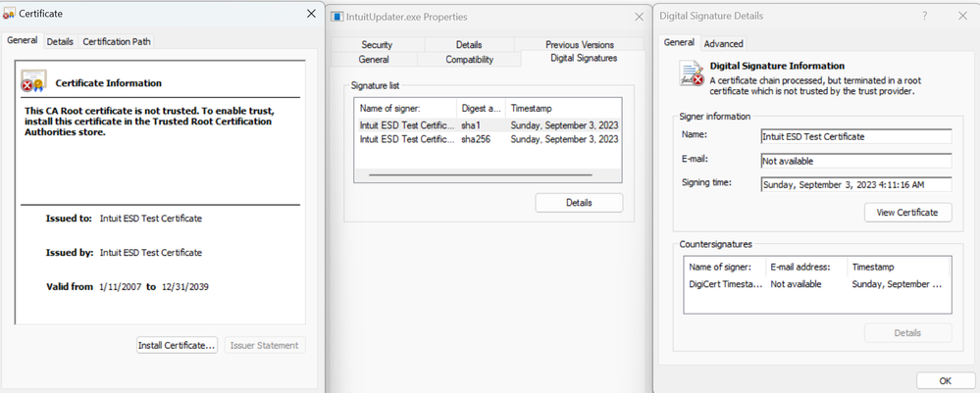The height and width of the screenshot is (393, 980).
Task: Select the Compatibility tab
Action: click(x=469, y=60)
